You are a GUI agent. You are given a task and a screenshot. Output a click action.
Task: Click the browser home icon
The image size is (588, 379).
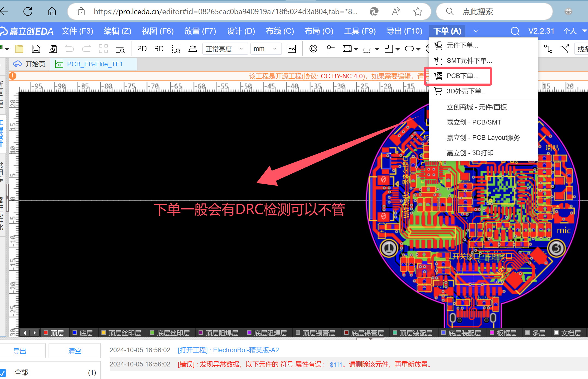point(52,11)
